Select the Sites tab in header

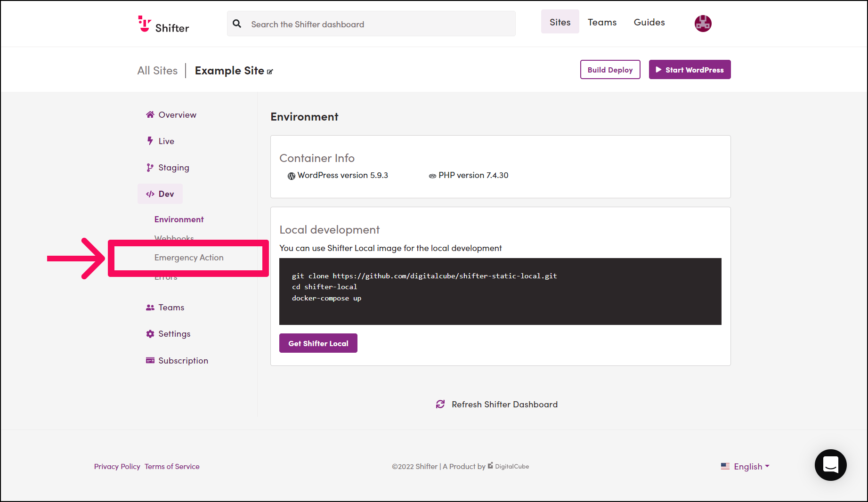[x=560, y=22]
